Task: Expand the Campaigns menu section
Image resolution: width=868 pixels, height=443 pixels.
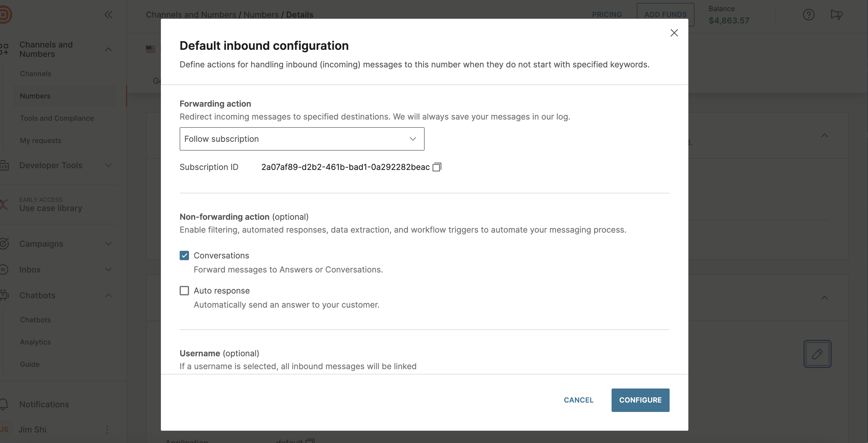Action: [108, 243]
